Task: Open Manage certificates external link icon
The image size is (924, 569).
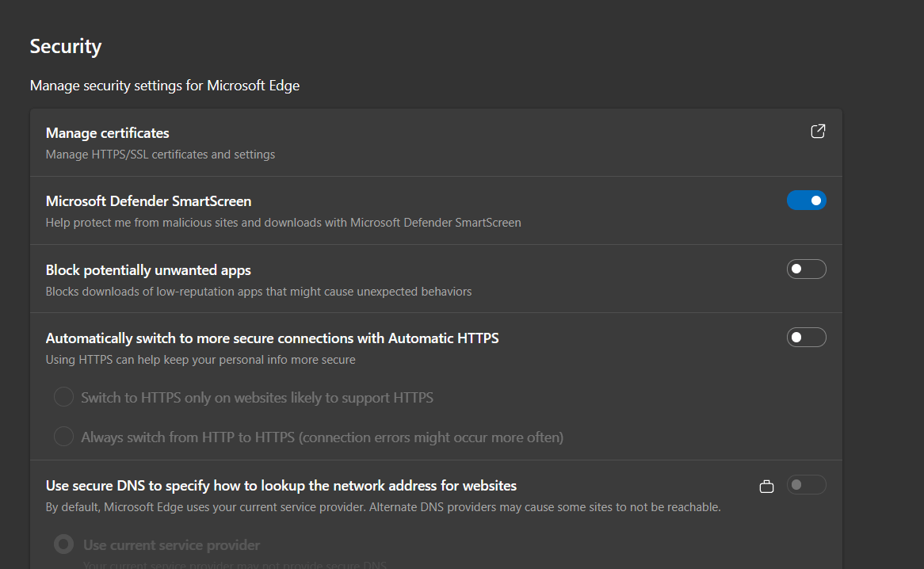Action: 818,132
